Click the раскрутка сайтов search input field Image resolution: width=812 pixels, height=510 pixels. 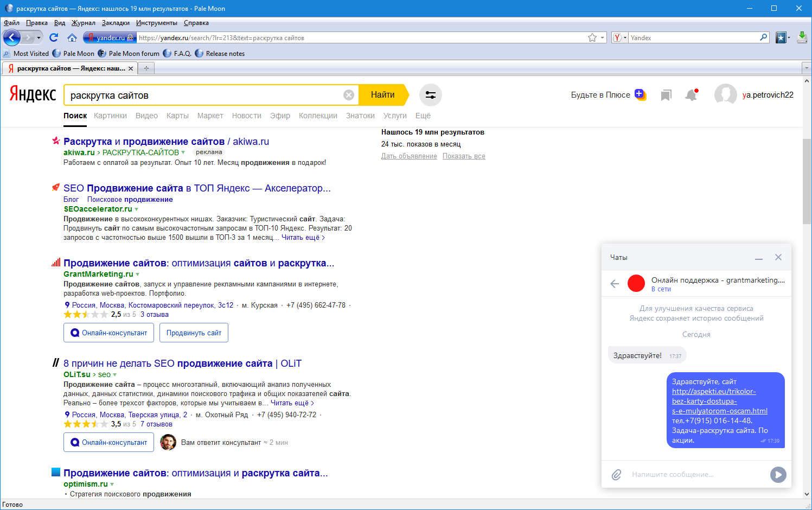click(204, 95)
